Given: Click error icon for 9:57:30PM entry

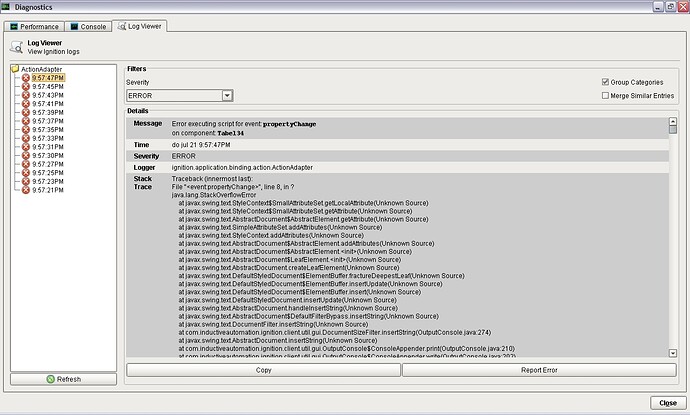Looking at the screenshot, I should click(x=26, y=155).
